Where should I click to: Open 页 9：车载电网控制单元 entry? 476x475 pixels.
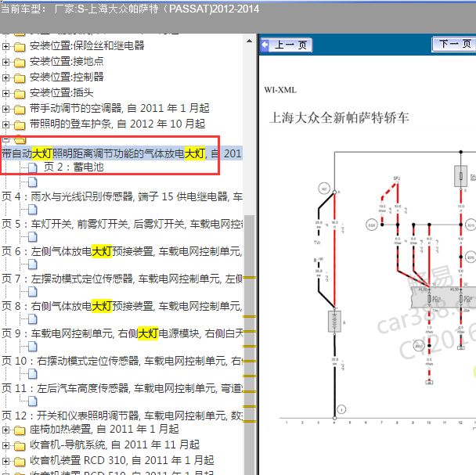[x=121, y=333]
